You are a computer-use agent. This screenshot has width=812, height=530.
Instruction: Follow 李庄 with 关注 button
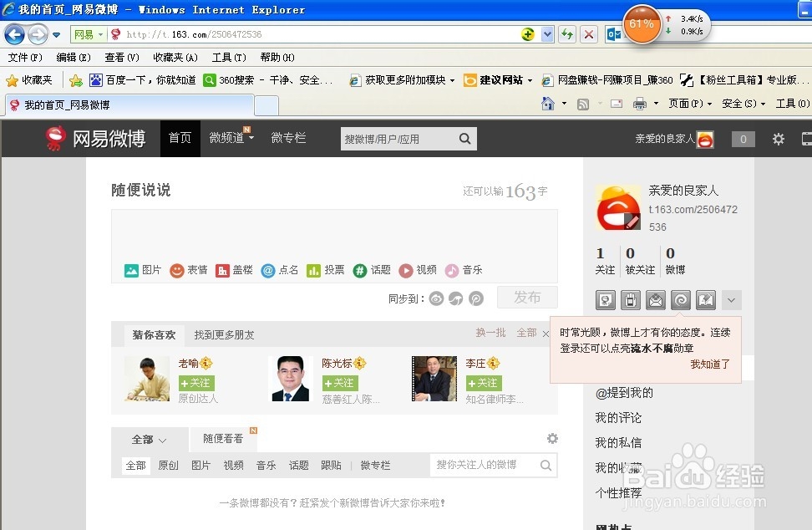point(484,383)
